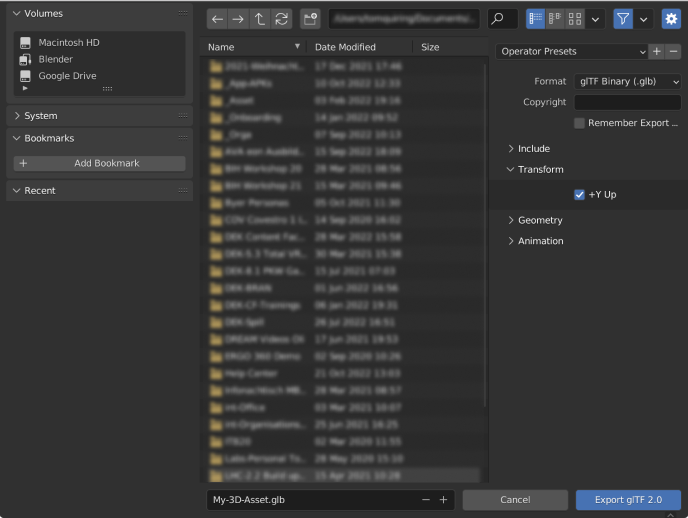688x518 pixels.
Task: Sort files by Size column
Action: tap(430, 47)
